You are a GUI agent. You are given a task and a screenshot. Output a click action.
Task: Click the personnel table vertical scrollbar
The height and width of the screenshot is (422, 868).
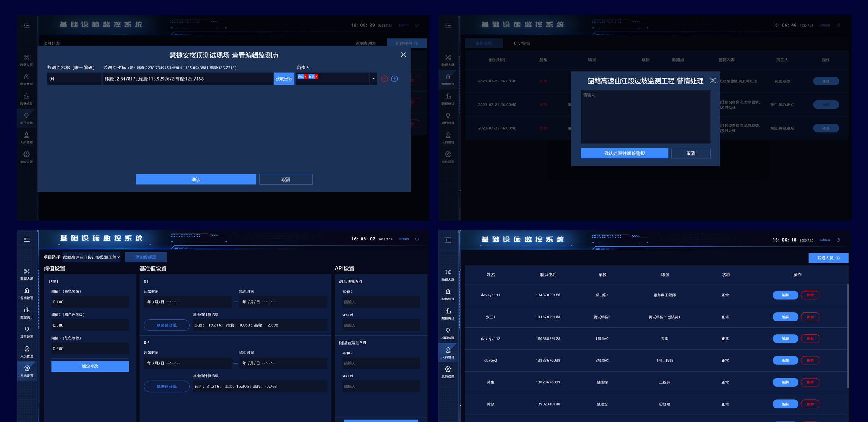click(x=847, y=336)
